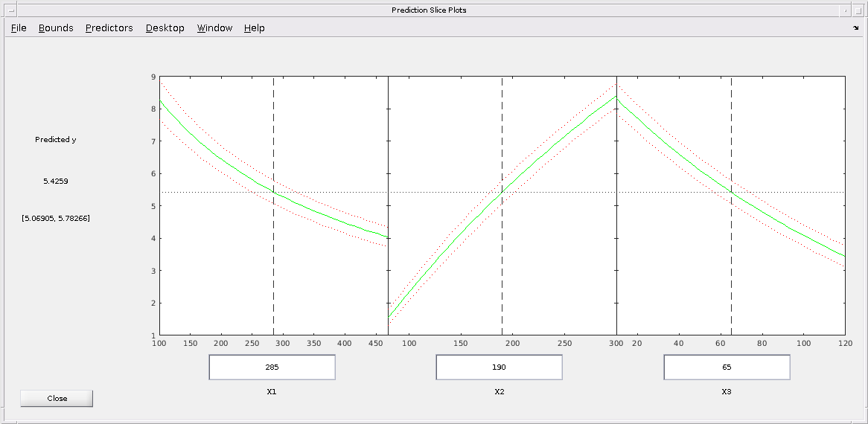Open the Help menu

(254, 28)
